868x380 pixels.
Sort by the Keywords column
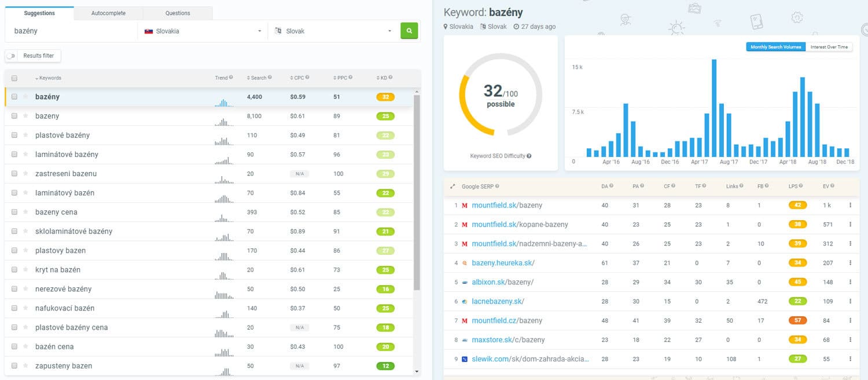pyautogui.click(x=48, y=78)
